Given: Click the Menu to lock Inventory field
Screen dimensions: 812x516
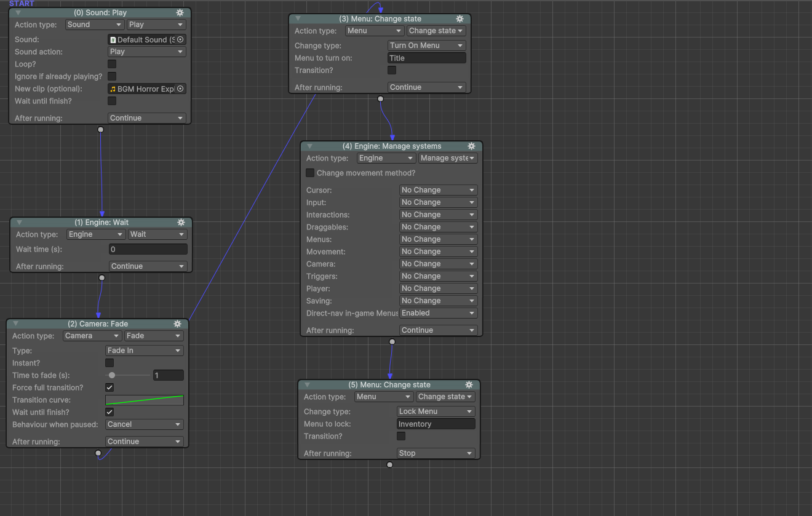Looking at the screenshot, I should pyautogui.click(x=436, y=424).
